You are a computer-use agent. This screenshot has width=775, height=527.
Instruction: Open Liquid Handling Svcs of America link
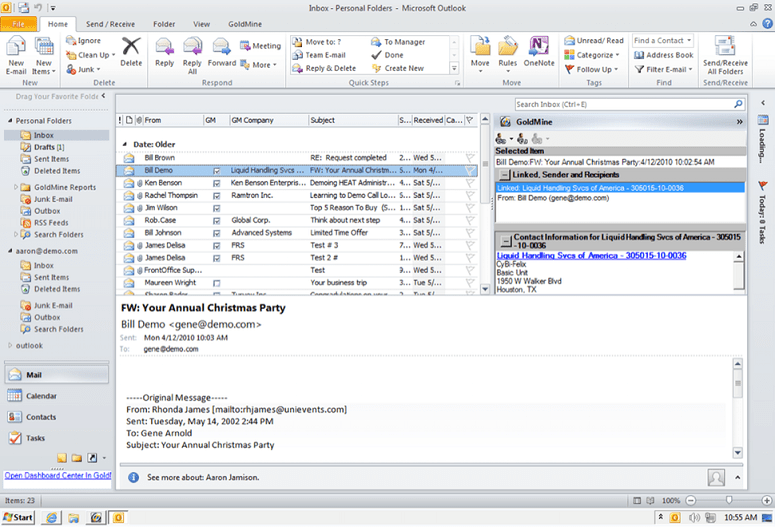click(x=591, y=255)
